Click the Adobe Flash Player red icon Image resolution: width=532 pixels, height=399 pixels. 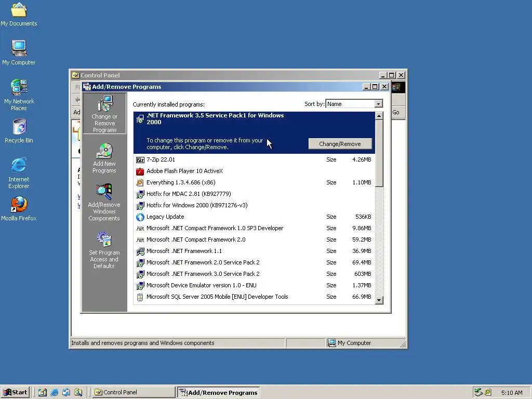(140, 171)
